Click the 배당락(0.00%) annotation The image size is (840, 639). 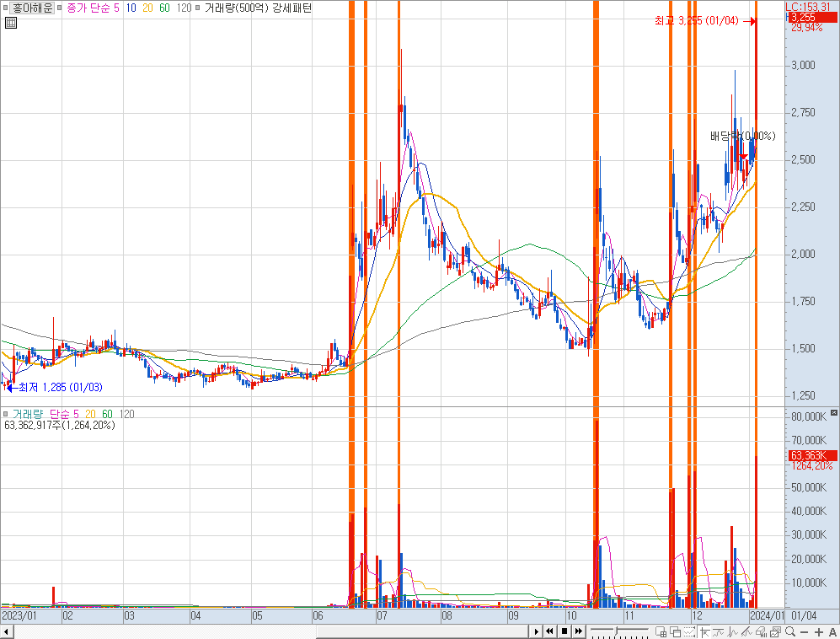pos(742,137)
